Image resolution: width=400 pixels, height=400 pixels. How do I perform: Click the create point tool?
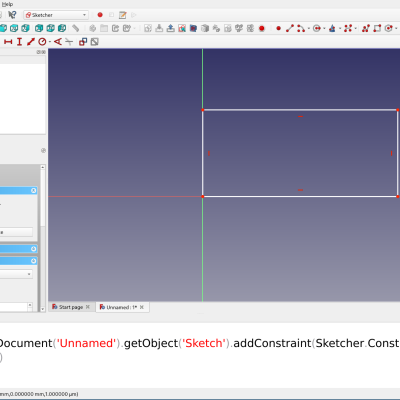(x=278, y=28)
